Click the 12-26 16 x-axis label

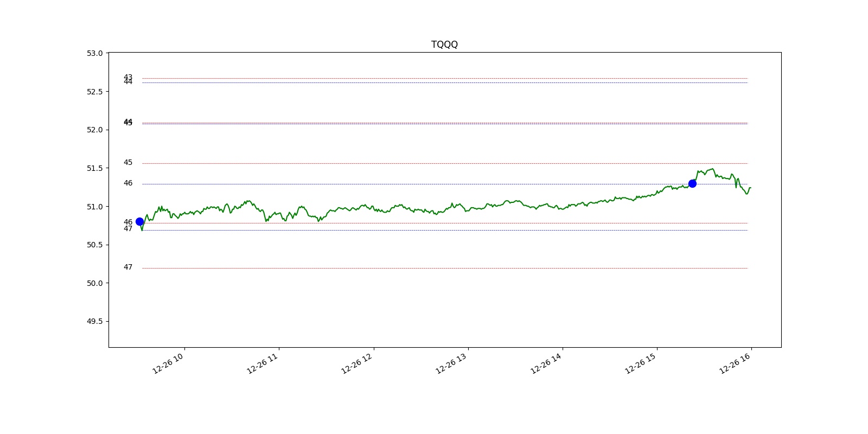[x=735, y=363]
